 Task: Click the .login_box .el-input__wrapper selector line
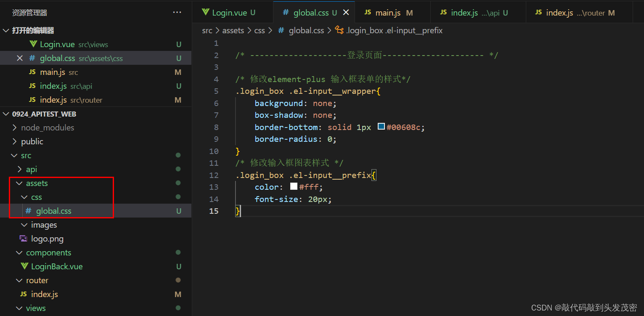pyautogui.click(x=308, y=91)
